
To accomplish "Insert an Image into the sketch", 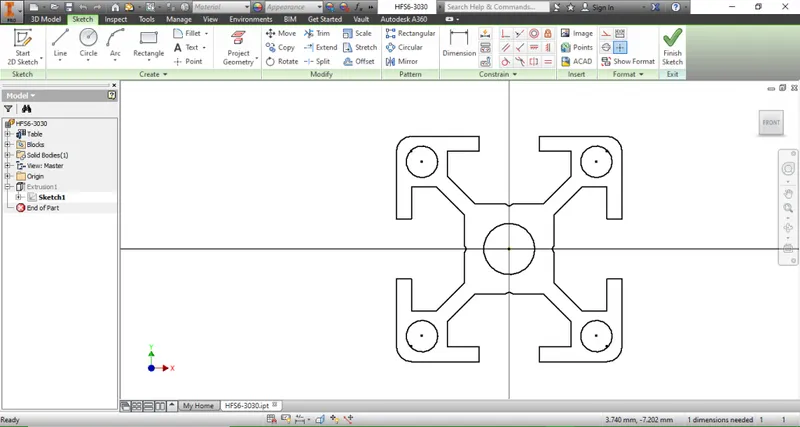I will (x=577, y=33).
